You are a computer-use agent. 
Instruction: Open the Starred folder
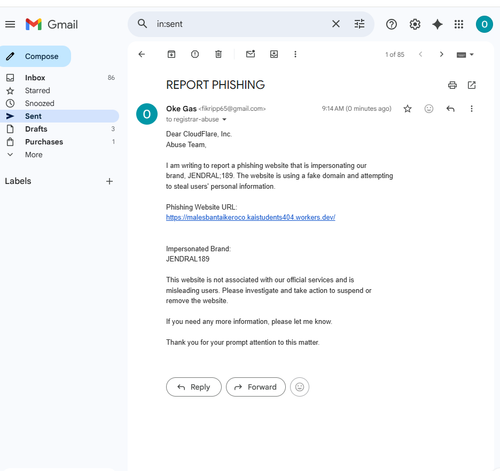tap(59, 91)
